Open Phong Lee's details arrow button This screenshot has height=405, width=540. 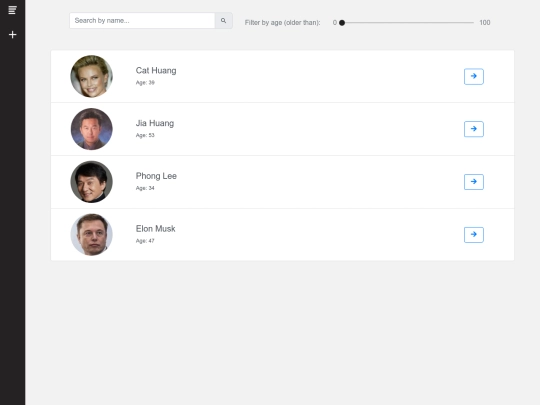[x=474, y=181]
